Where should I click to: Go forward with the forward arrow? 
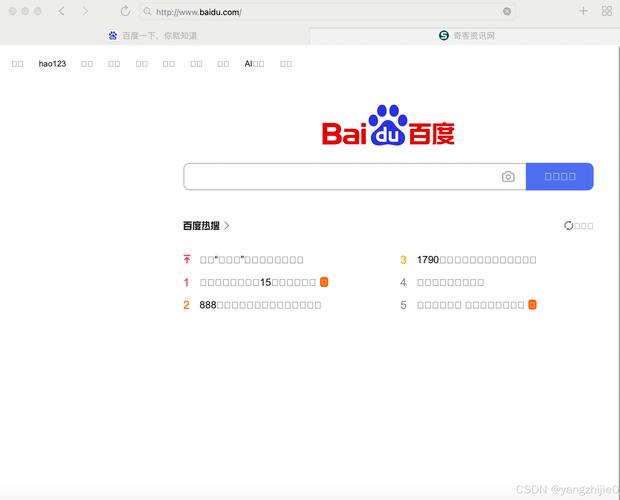[x=85, y=11]
